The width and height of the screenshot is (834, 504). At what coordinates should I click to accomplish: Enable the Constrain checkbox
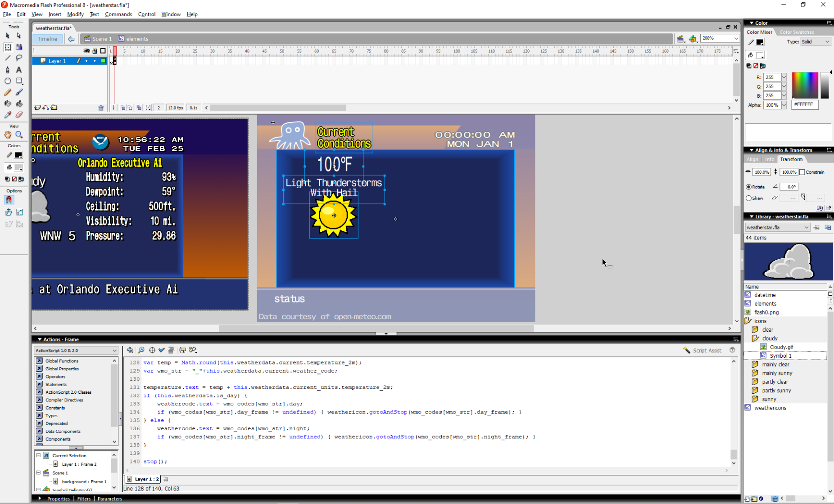tap(802, 172)
